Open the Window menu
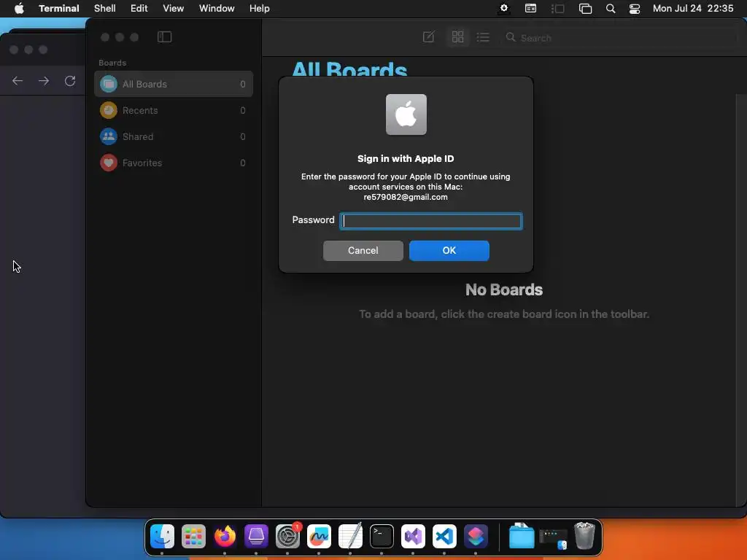The image size is (747, 560). coord(217,9)
